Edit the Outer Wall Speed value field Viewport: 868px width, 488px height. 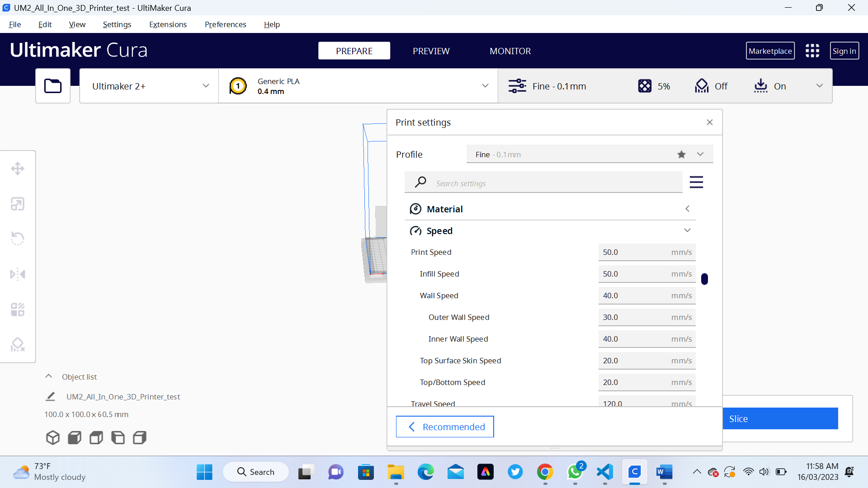(x=646, y=317)
